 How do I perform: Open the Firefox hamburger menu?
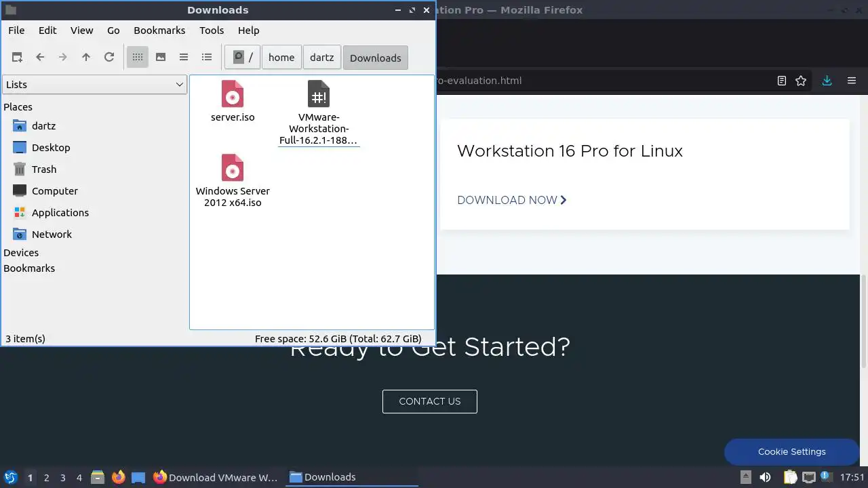tap(852, 81)
